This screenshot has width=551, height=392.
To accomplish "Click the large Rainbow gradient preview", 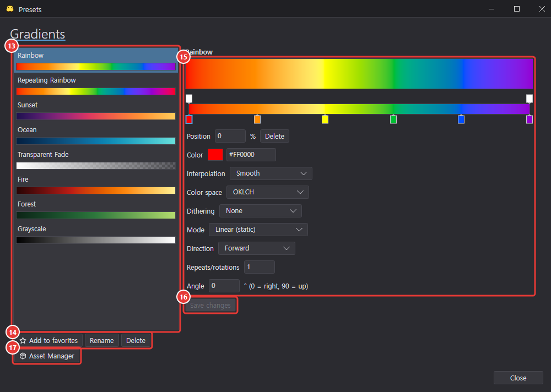I will 359,74.
